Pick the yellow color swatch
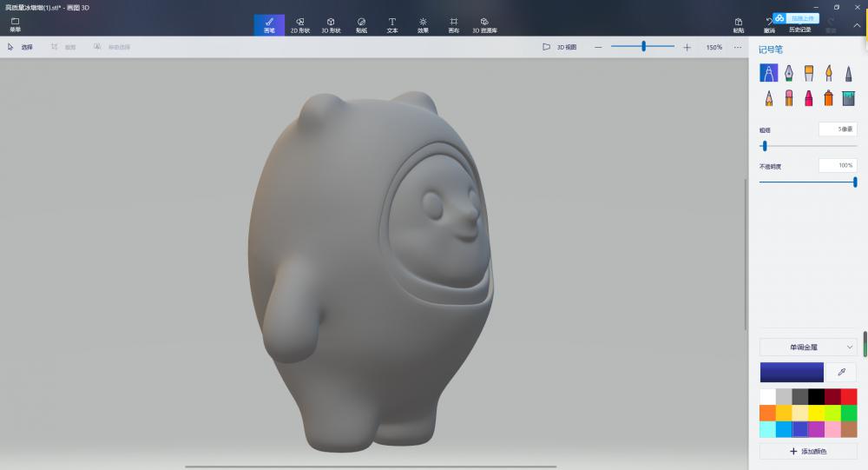 816,413
